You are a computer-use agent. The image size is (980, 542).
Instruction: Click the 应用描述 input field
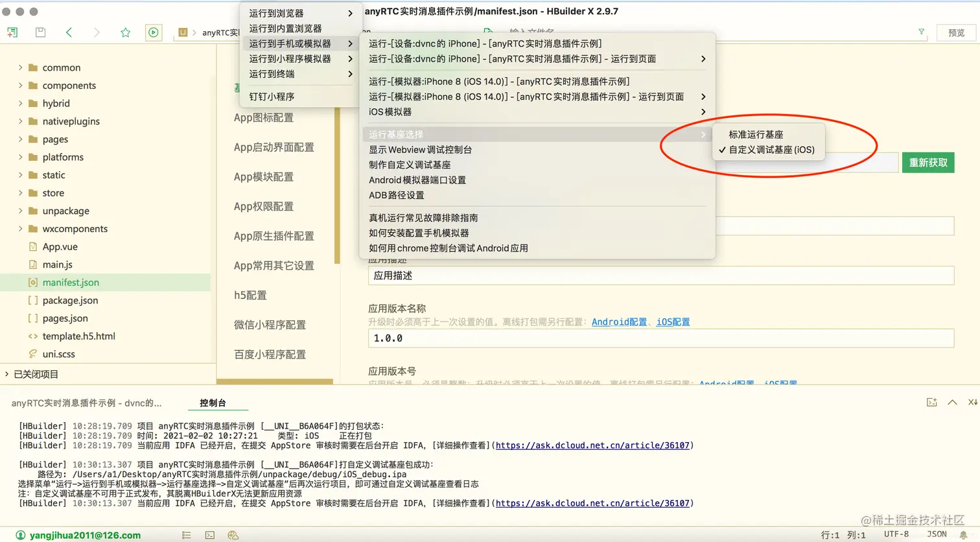click(661, 276)
